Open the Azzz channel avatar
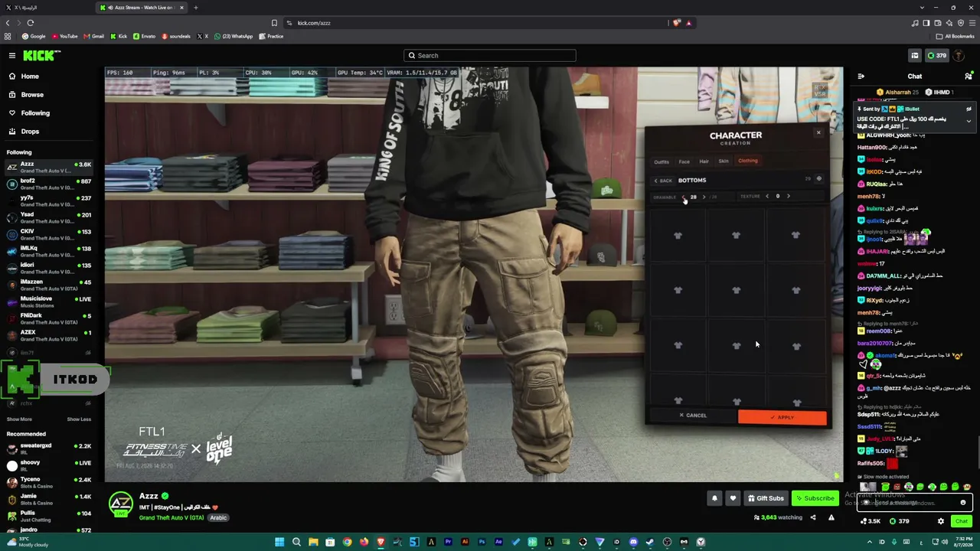980x551 pixels. [x=120, y=504]
